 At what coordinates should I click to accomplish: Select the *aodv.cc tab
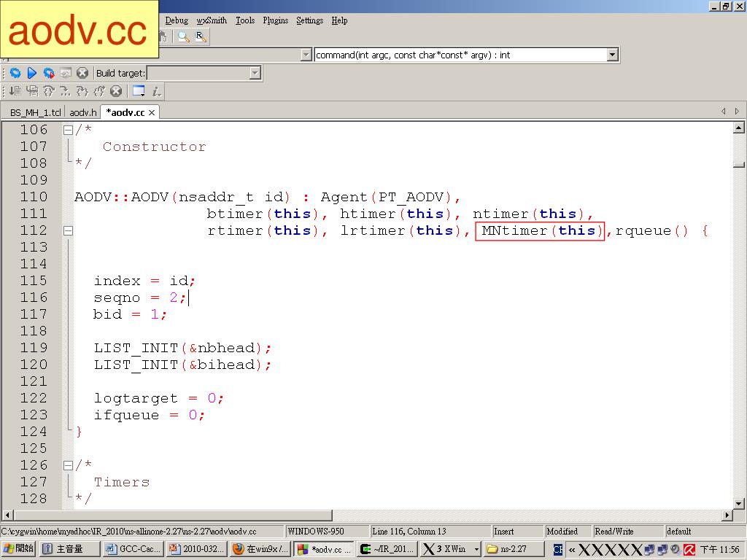click(x=125, y=113)
